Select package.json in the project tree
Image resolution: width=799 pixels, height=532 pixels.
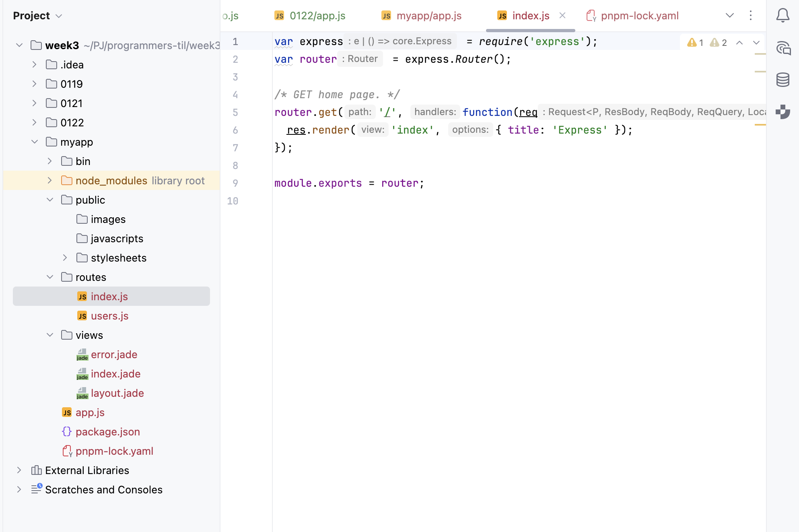[107, 432]
